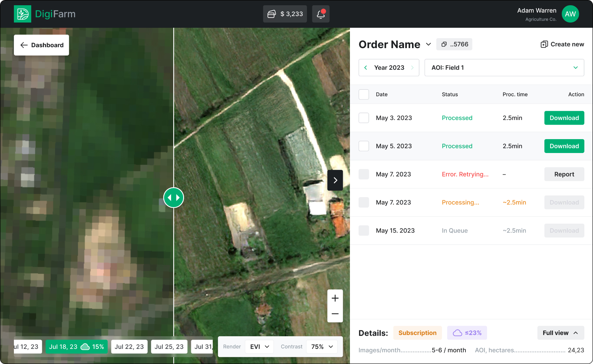Select the Jul 18, 23 date chip

click(76, 347)
